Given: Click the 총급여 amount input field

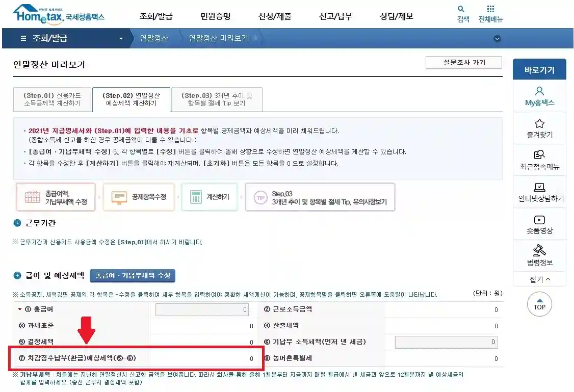Looking at the screenshot, I should (x=201, y=309).
